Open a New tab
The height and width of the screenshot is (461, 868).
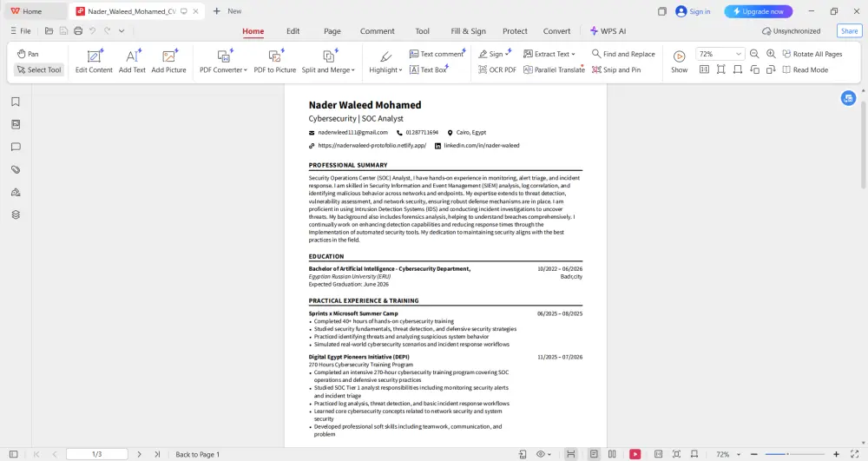pos(227,11)
